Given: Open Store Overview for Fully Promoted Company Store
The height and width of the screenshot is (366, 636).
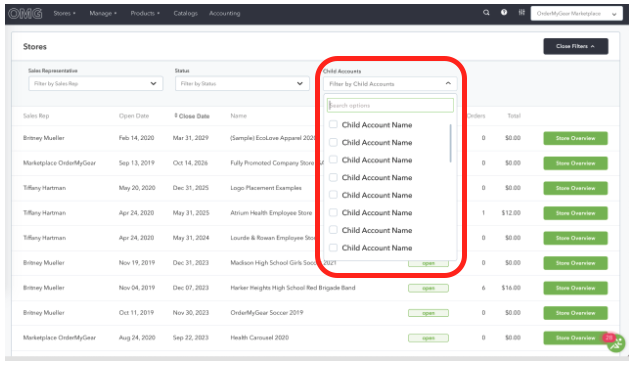Looking at the screenshot, I should point(576,163).
